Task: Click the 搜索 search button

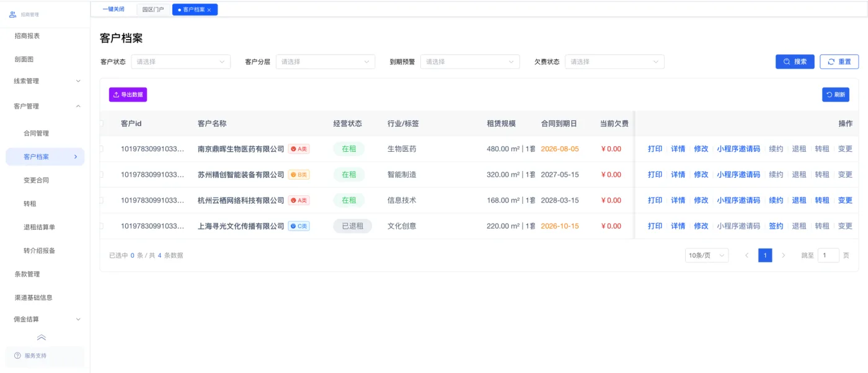Action: (795, 62)
